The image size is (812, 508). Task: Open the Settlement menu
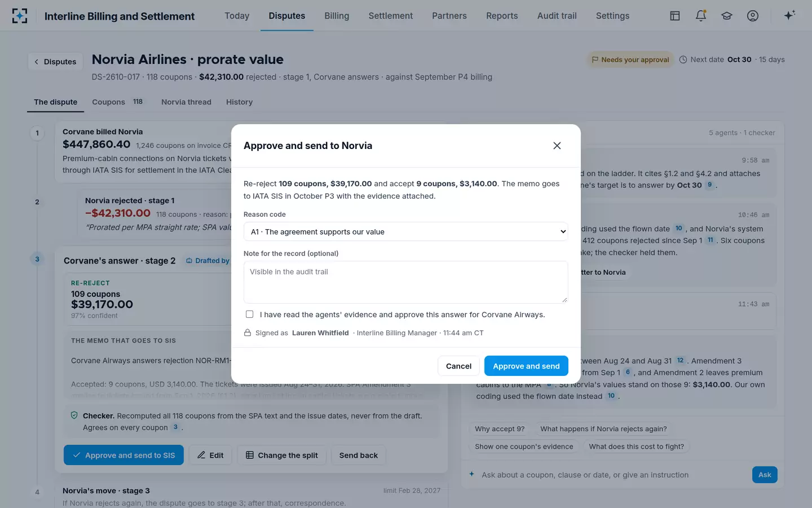tap(391, 16)
